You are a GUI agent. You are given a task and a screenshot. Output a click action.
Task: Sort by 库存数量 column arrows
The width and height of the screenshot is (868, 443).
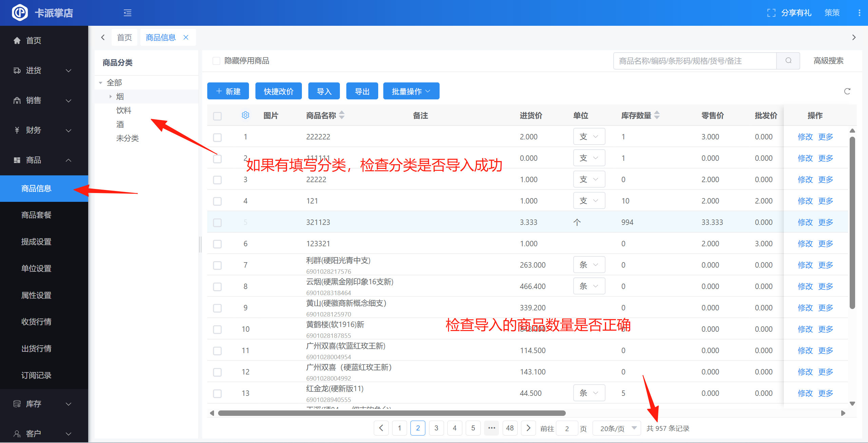(x=657, y=115)
